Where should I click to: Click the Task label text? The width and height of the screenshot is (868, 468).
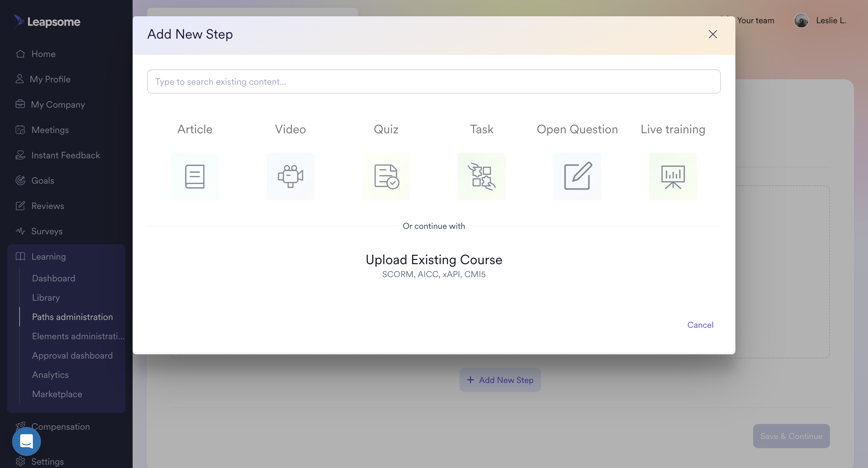pos(482,129)
